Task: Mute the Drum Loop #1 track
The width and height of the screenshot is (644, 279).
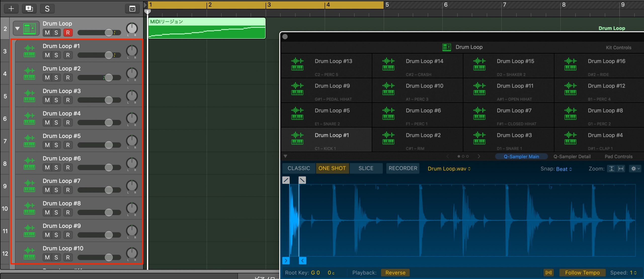Action: click(x=47, y=55)
